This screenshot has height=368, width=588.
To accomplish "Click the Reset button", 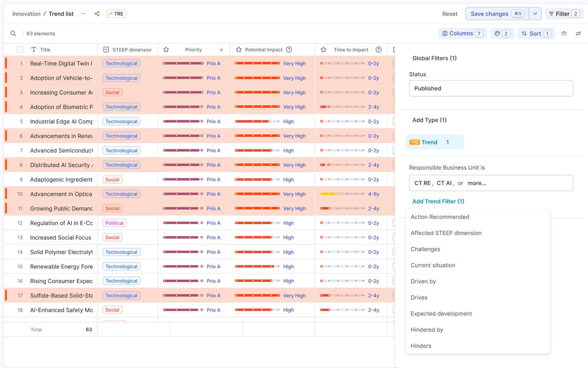I will [x=450, y=14].
